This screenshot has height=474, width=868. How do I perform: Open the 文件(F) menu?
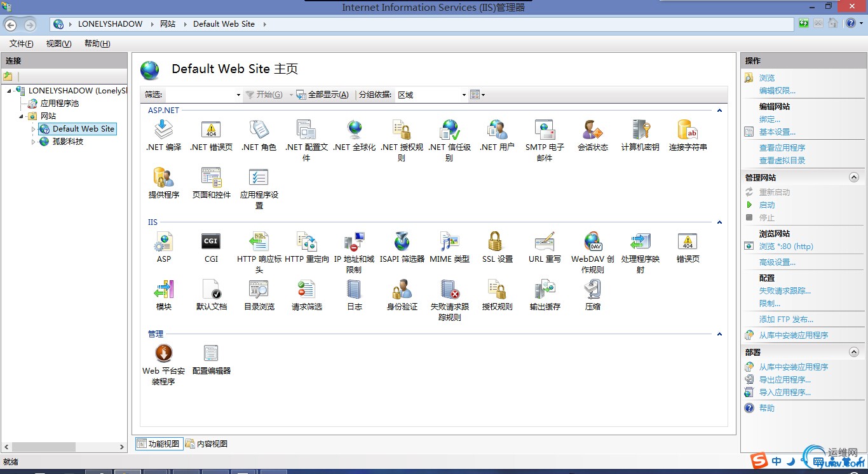click(x=21, y=44)
